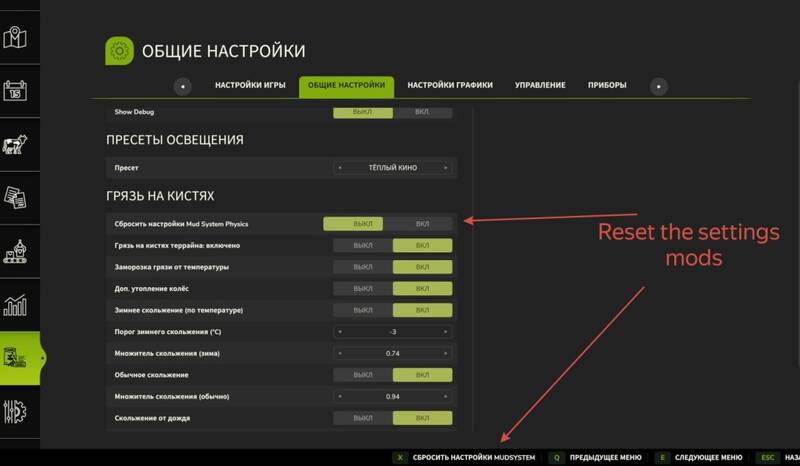Click right arrow of Пресет ТЁПЛЫЙ КИНО selector
Viewport: 800px width, 466px height.
tap(446, 168)
